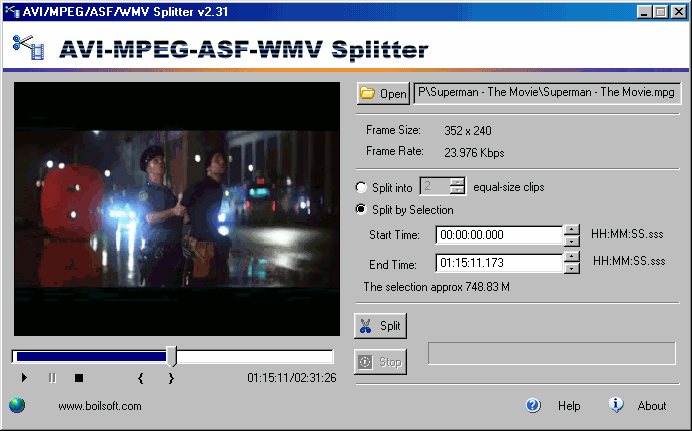
Task: Click the Split button with scissors
Action: pos(380,326)
